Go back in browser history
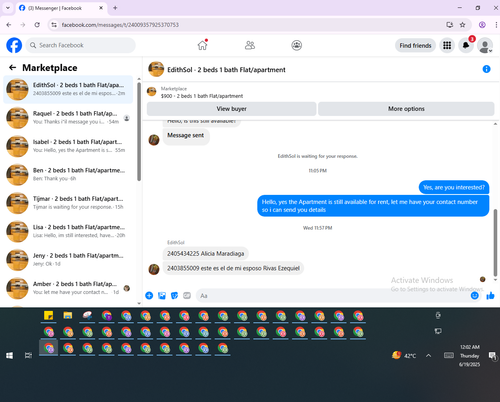This screenshot has width=500, height=402. (9, 25)
